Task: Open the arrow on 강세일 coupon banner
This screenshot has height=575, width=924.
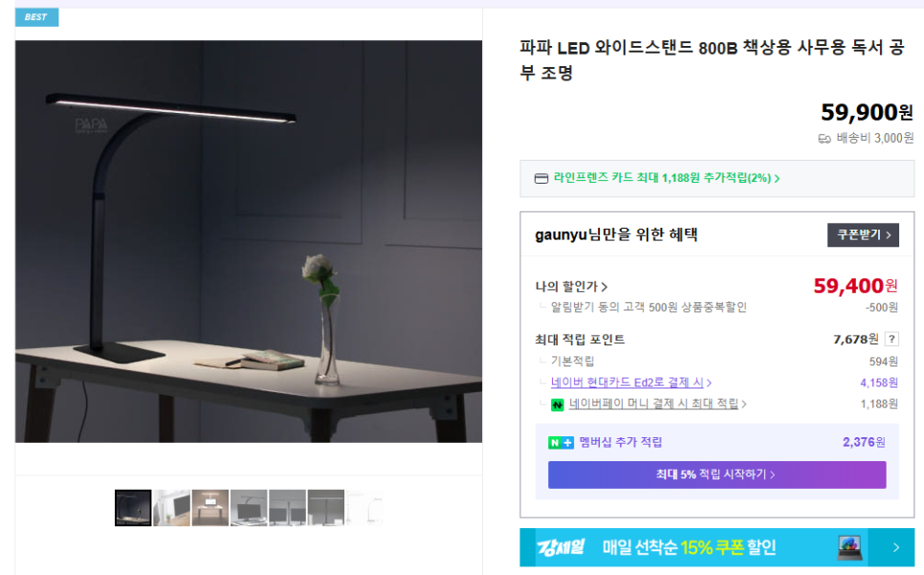Action: click(895, 547)
